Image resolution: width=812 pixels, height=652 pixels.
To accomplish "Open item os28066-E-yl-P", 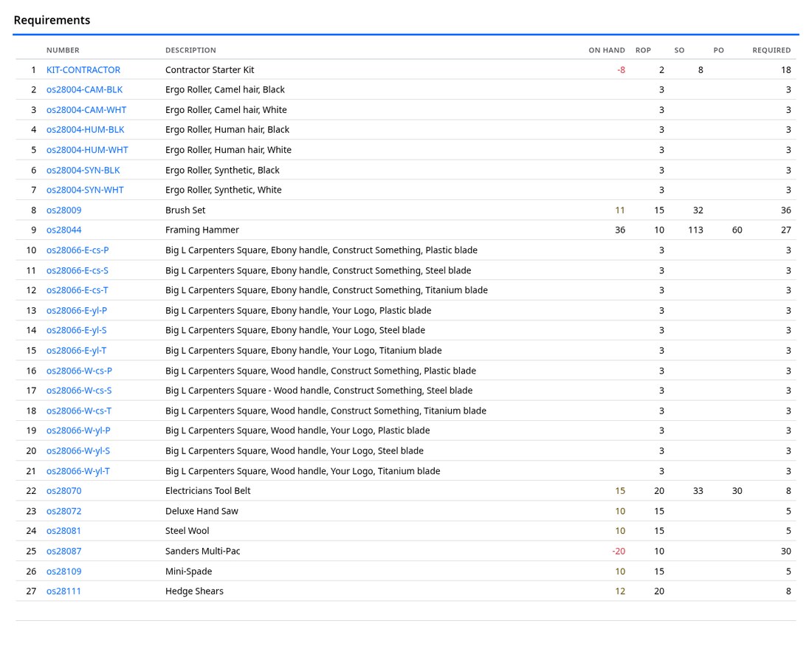I will (x=77, y=310).
